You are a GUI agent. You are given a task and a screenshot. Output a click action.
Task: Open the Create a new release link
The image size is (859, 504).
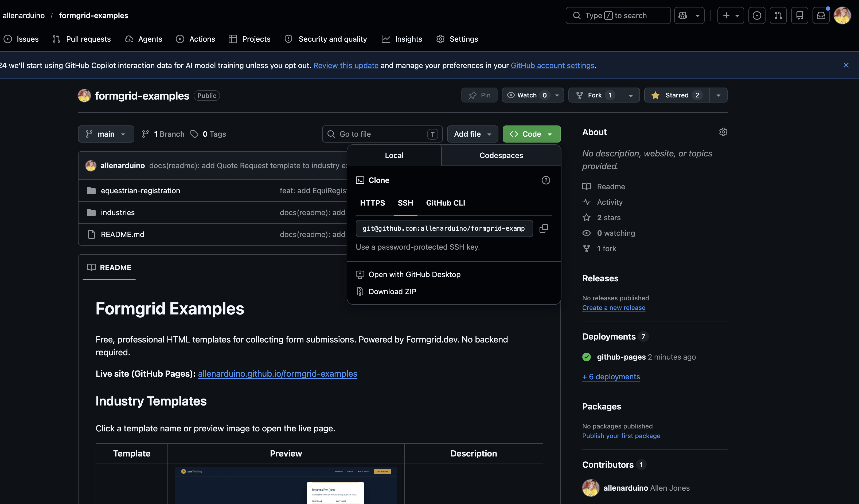(613, 308)
